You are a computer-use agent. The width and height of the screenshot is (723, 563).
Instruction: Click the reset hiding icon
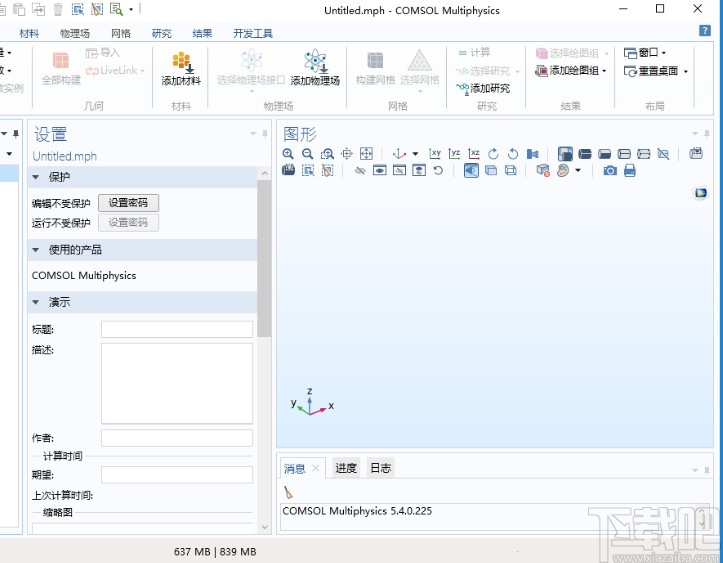438,171
